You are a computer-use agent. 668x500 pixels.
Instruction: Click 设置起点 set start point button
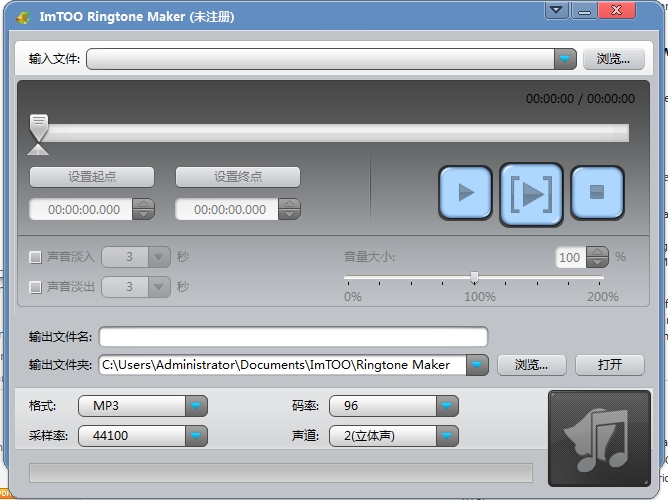pyautogui.click(x=92, y=177)
